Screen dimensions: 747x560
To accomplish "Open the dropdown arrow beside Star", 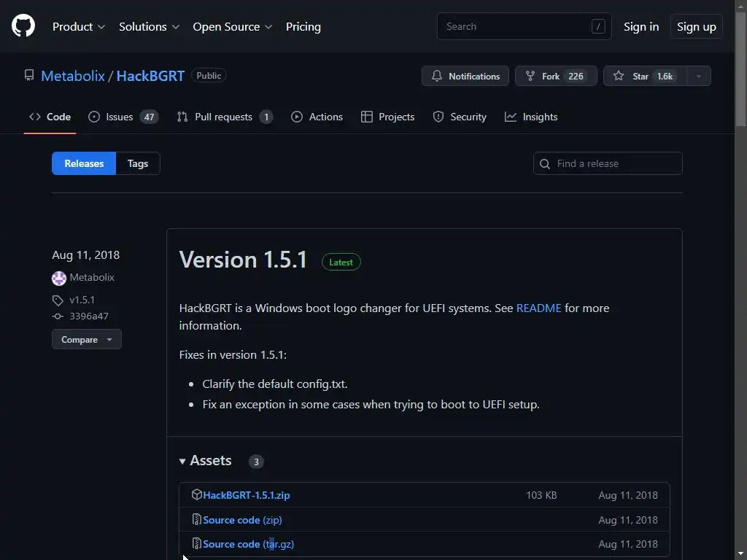I will click(698, 76).
